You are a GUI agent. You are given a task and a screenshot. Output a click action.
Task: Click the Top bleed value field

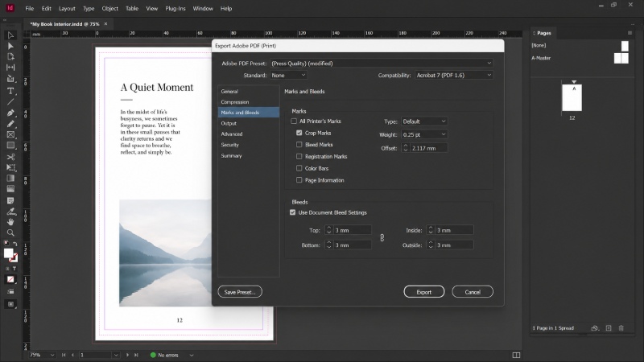click(x=353, y=230)
